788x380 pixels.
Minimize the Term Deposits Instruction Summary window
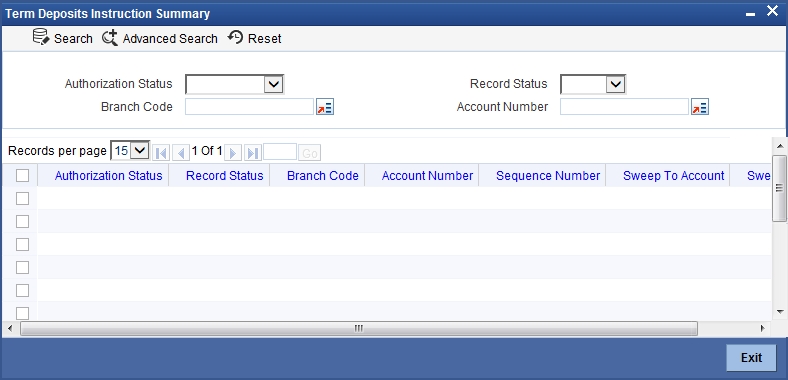[x=750, y=14]
